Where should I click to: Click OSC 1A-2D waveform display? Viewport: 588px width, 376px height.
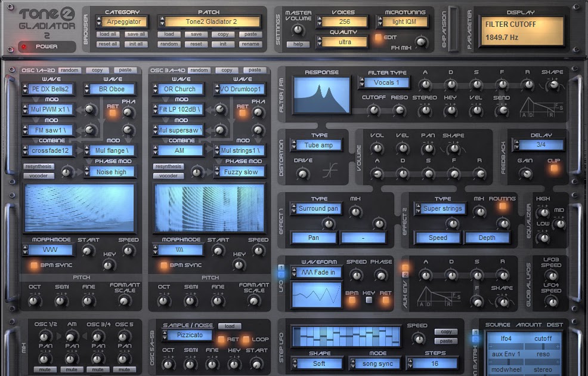[79, 208]
